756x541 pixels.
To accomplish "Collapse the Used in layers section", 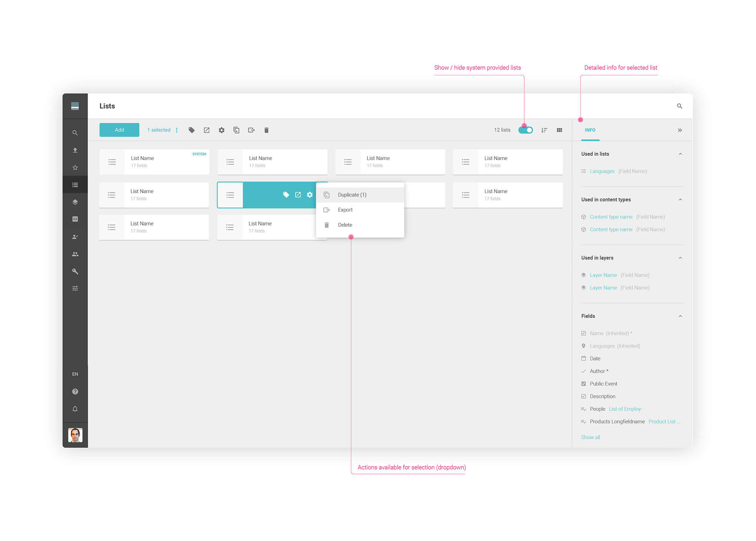I will point(680,258).
